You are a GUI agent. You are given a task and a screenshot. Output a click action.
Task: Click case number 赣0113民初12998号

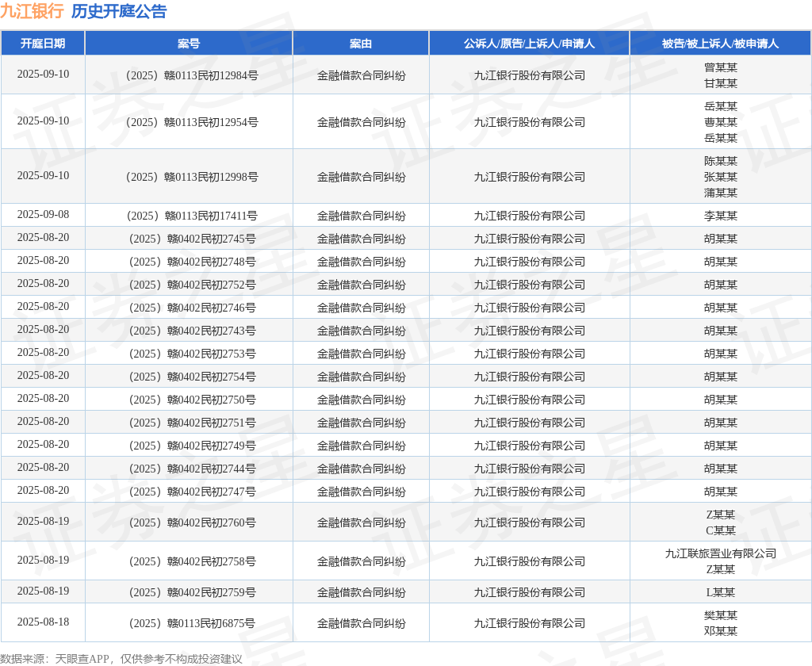[x=192, y=177]
